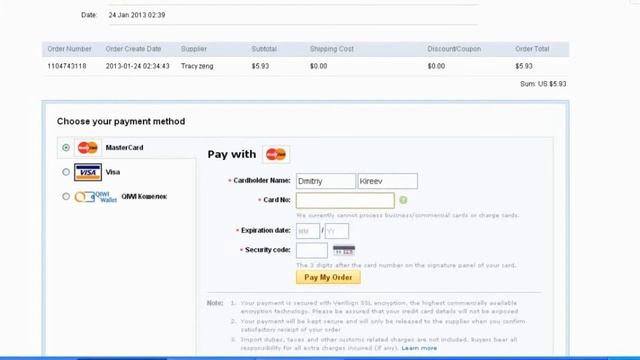Click the security code card illustration
This screenshot has width=640, height=360.
(344, 250)
